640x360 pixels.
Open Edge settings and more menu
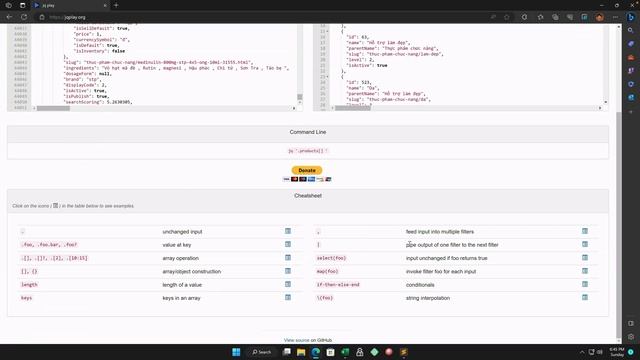[615, 17]
